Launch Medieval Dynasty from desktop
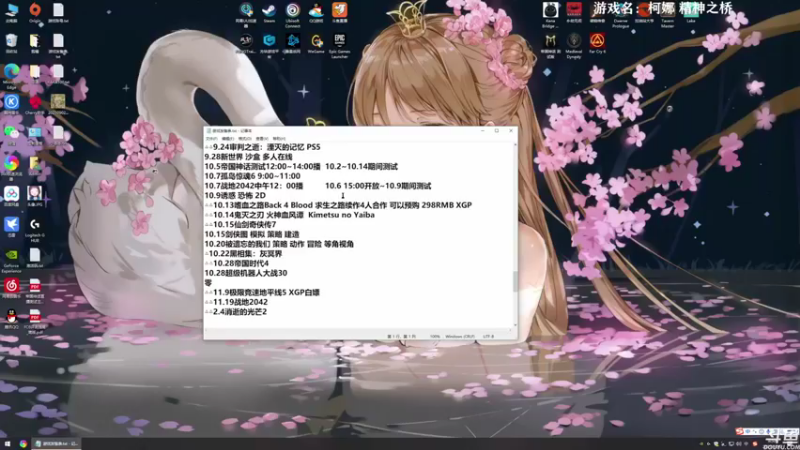This screenshot has height=450, width=800. tap(574, 45)
